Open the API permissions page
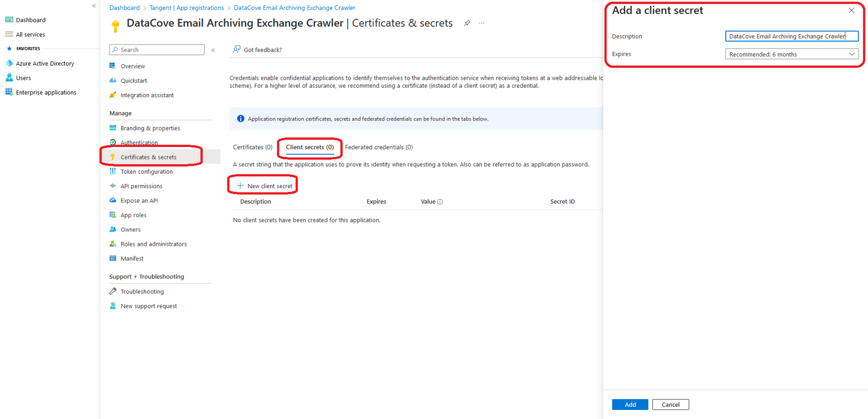 pos(141,186)
